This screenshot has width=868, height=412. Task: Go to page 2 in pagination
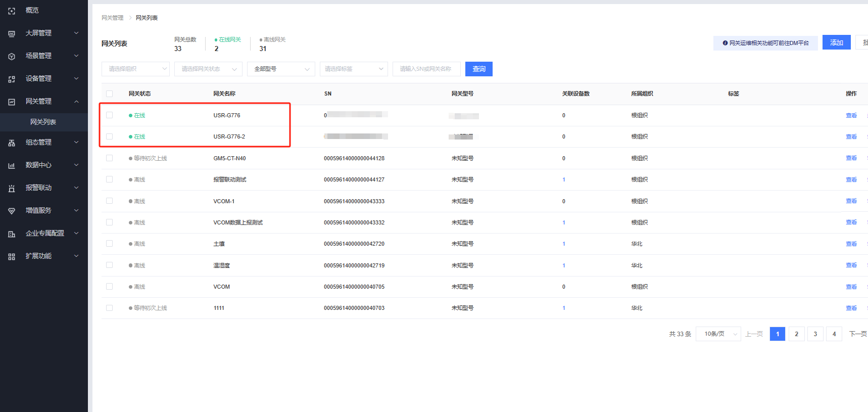(796, 334)
